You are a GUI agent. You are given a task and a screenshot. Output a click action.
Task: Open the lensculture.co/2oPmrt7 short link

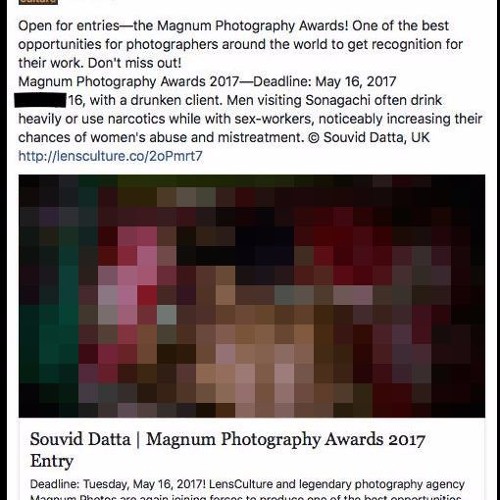tap(110, 156)
